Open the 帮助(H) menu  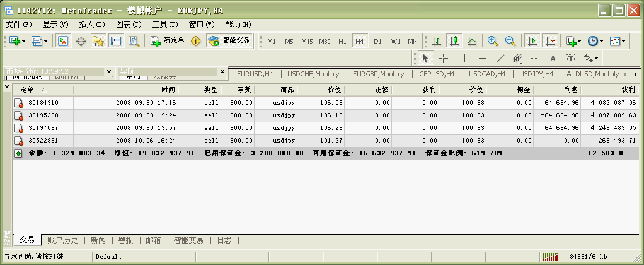[x=238, y=25]
